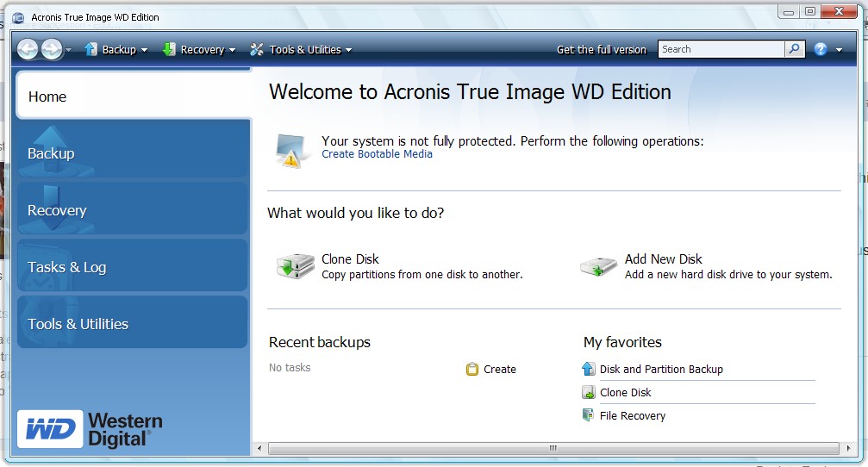Open navigation history dropdown arrow
Viewport: 868px width, 467px height.
[69, 50]
